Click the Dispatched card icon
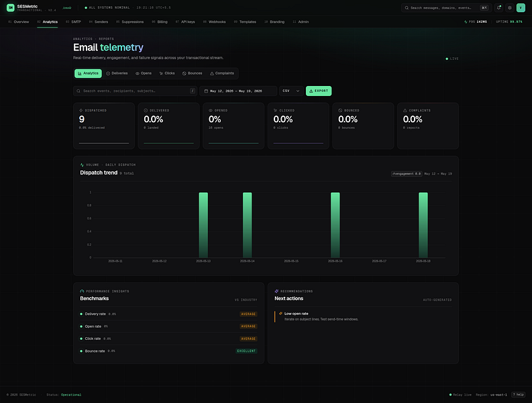 point(81,110)
